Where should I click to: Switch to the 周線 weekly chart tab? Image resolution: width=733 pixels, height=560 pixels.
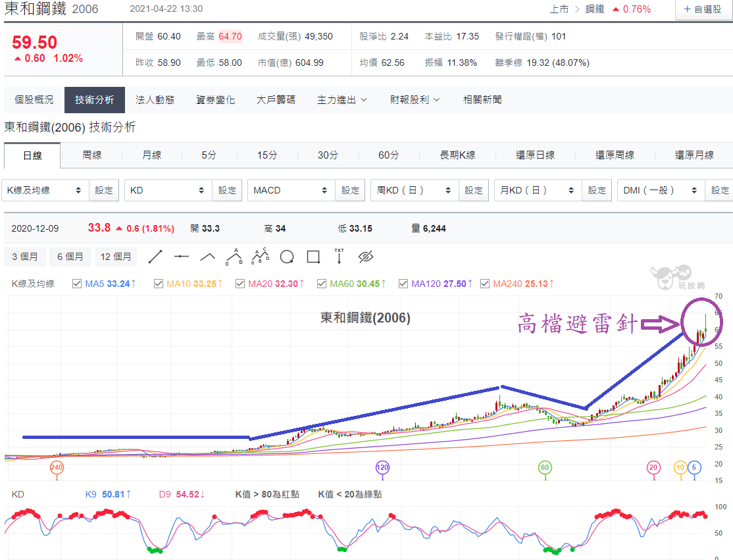pos(92,155)
